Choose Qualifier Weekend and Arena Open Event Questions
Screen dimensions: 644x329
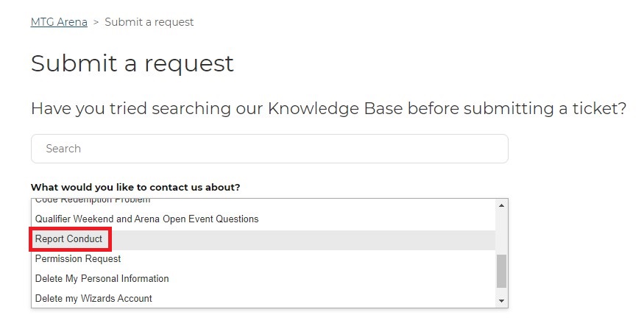pyautogui.click(x=147, y=219)
